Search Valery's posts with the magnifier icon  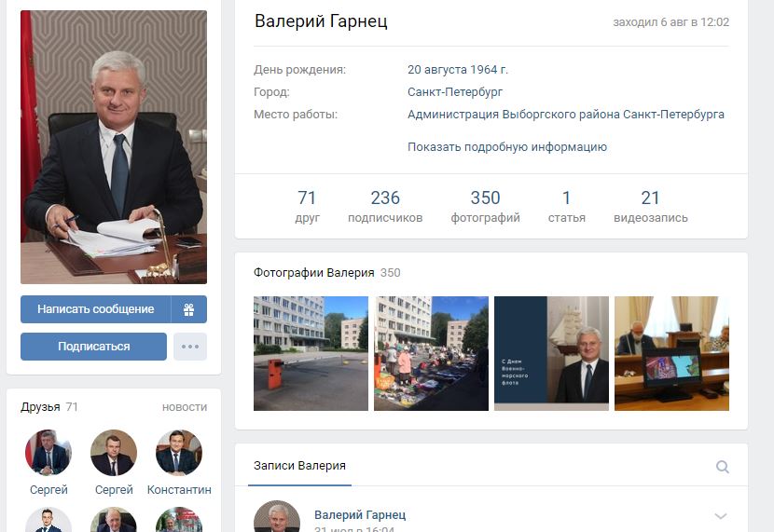722,467
